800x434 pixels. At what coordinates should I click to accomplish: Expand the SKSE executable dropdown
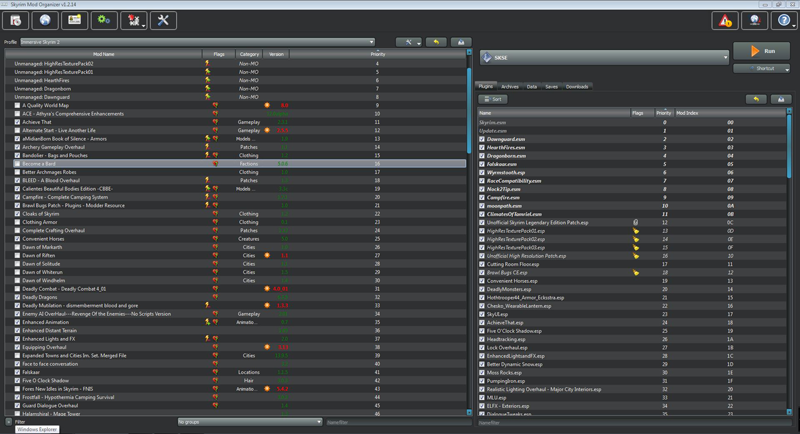(x=603, y=58)
